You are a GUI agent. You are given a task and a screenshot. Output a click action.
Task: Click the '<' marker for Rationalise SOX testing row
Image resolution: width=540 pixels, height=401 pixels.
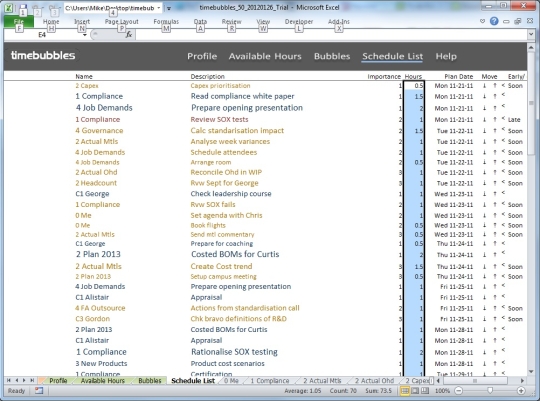coord(503,350)
